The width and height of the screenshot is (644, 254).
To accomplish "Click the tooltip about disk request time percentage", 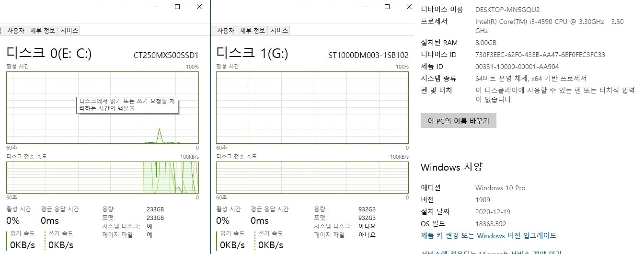I will coord(127,105).
